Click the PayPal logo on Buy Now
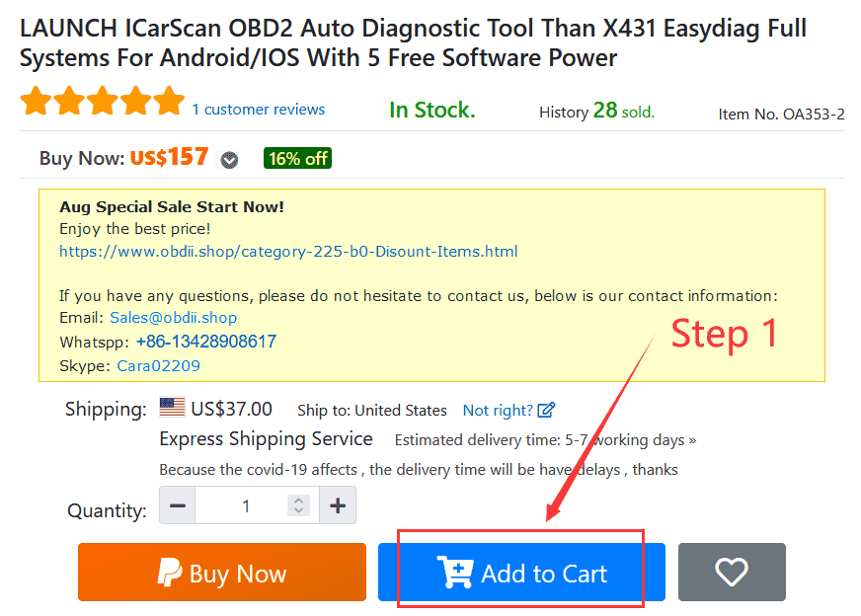Image resolution: width=861 pixels, height=616 pixels. (170, 573)
